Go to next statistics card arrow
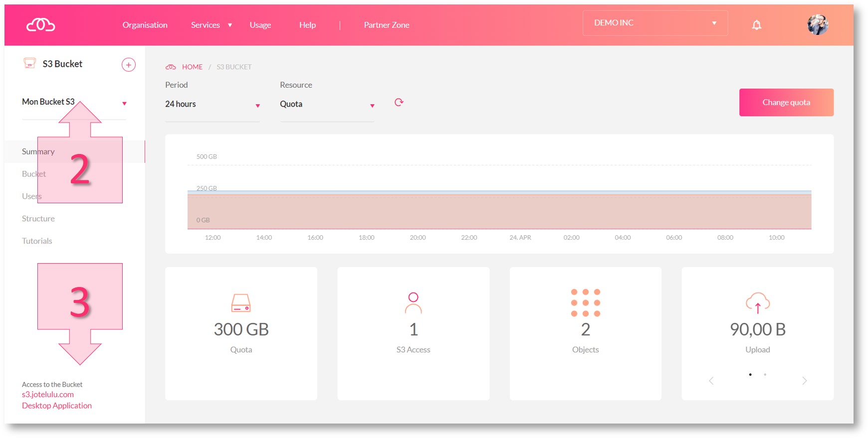 [804, 381]
